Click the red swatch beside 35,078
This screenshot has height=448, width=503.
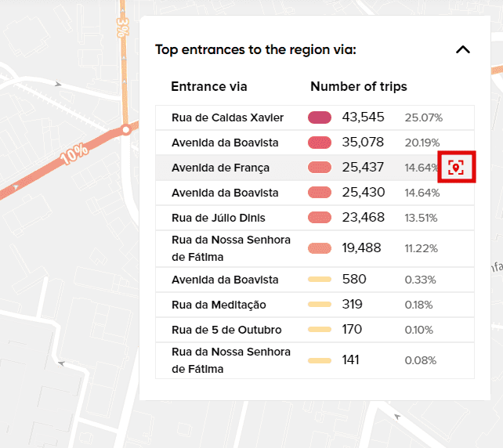[x=320, y=143]
